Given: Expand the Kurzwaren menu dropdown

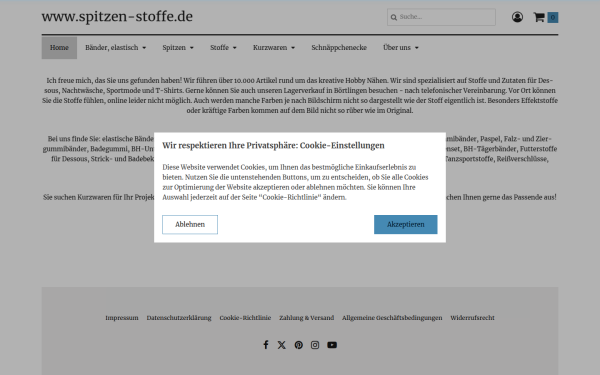Looking at the screenshot, I should click(274, 47).
